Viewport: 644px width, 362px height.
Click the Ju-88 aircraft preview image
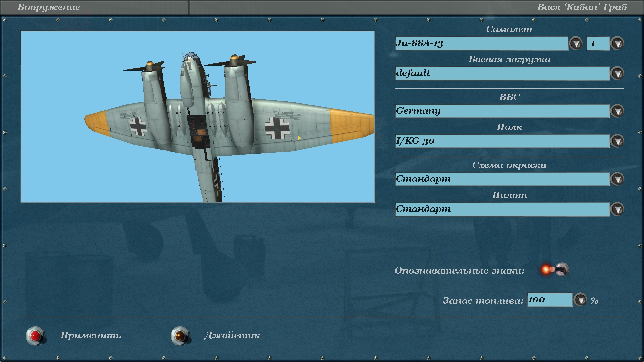[198, 117]
